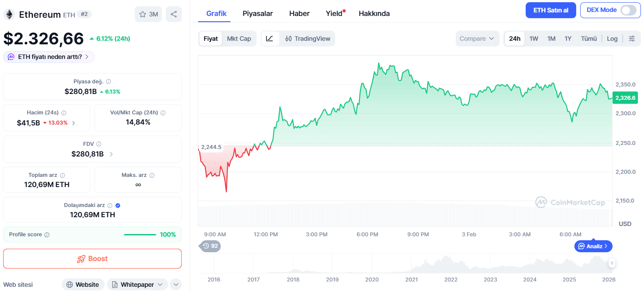Set chart range to 1Y

[x=568, y=39]
